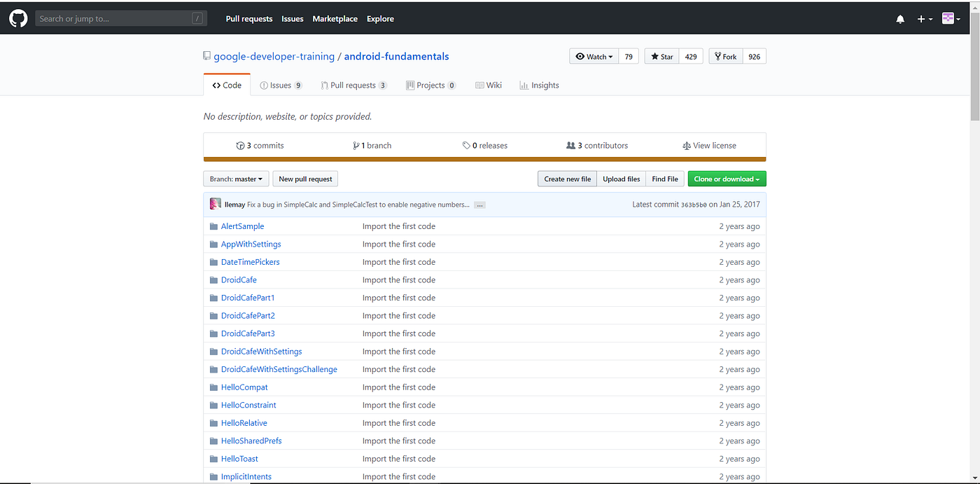Open the notifications bell
This screenshot has height=484, width=980.
[900, 19]
